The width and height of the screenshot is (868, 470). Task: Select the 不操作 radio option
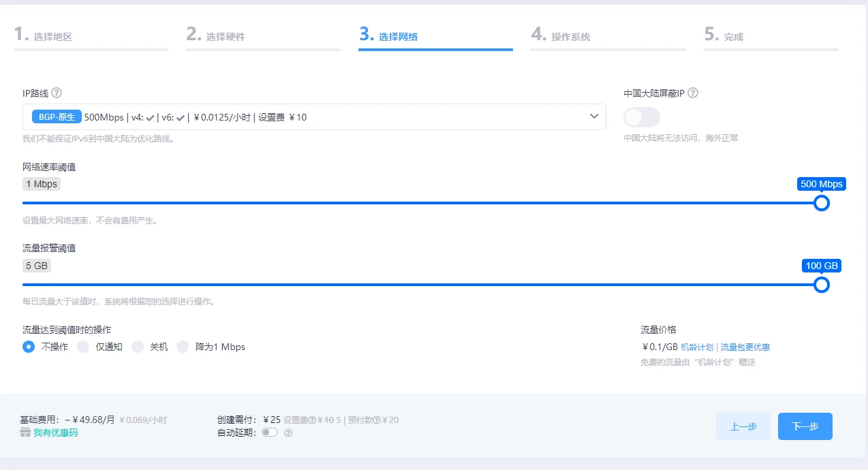coord(29,347)
